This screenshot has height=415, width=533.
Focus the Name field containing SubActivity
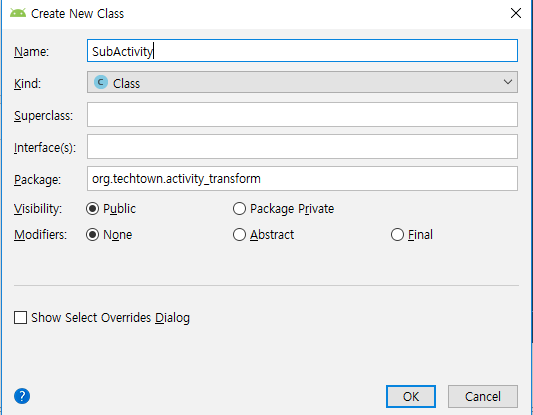click(x=302, y=51)
